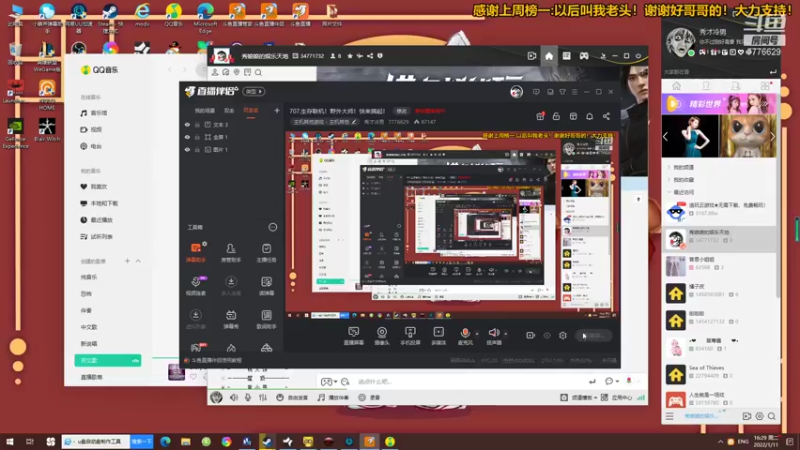Image resolution: width=800 pixels, height=450 pixels.
Task: Collapse the created playlists section in QQ Music
Action: pos(138,261)
